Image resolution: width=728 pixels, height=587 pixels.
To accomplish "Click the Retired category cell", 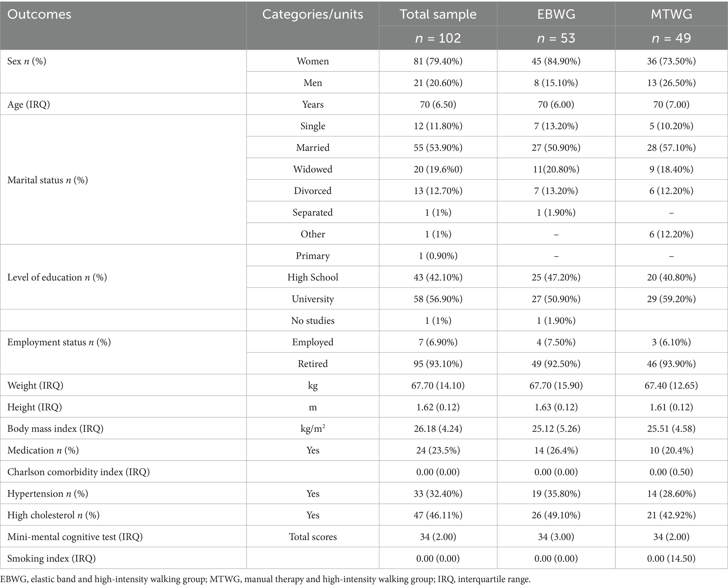I will click(312, 364).
